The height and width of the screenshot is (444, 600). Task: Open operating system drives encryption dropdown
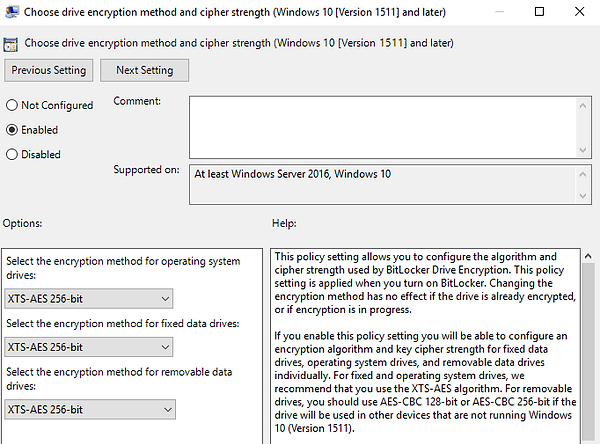click(x=89, y=299)
